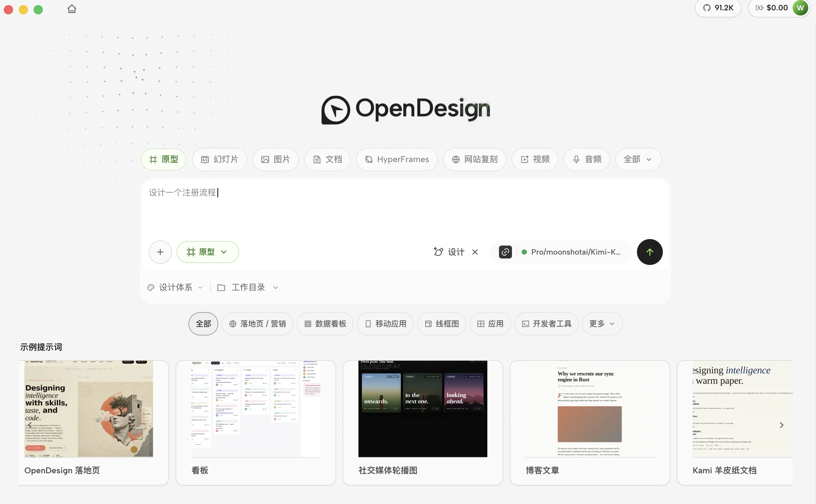The image size is (816, 504).
Task: Filter examples by 数据看板
Action: [325, 324]
